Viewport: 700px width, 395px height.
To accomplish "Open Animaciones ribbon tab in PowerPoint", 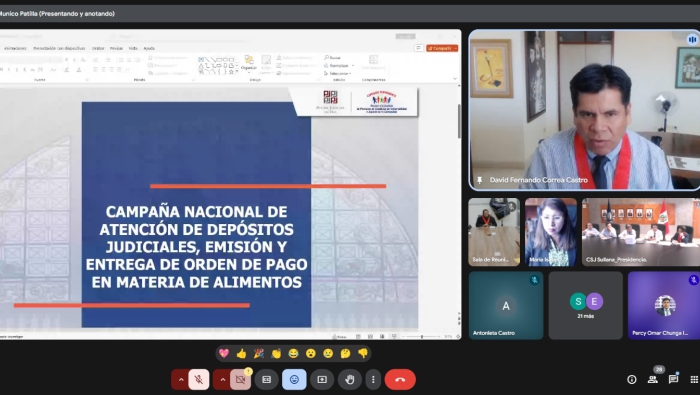I will coord(15,48).
